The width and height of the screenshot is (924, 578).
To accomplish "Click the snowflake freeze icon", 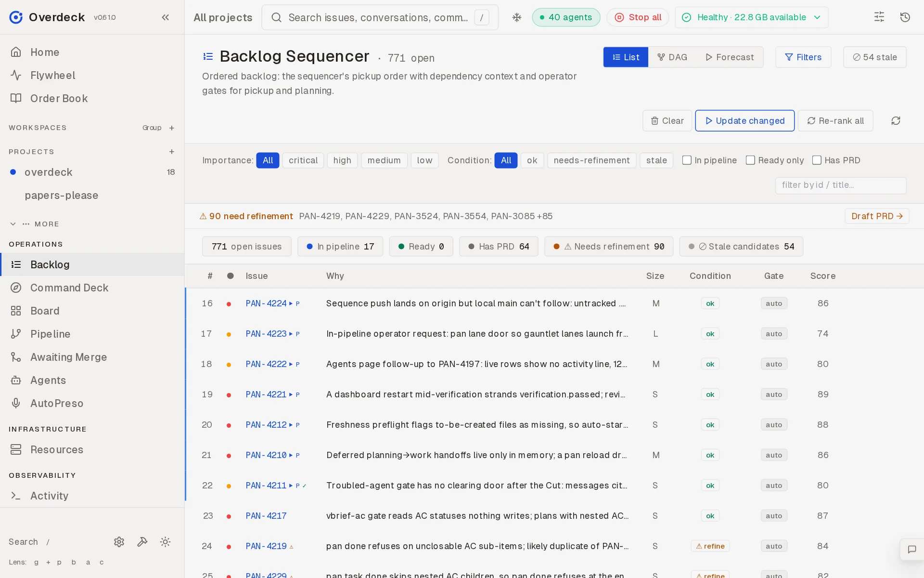I will point(517,17).
